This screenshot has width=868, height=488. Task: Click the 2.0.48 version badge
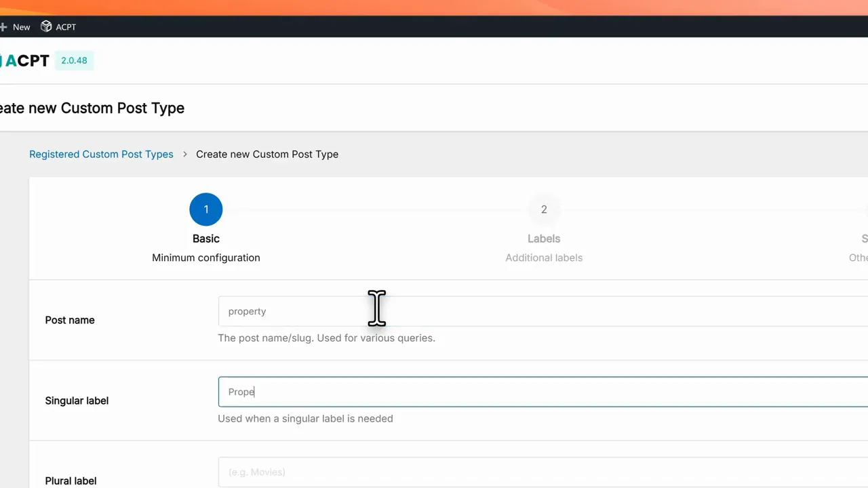[x=74, y=60]
